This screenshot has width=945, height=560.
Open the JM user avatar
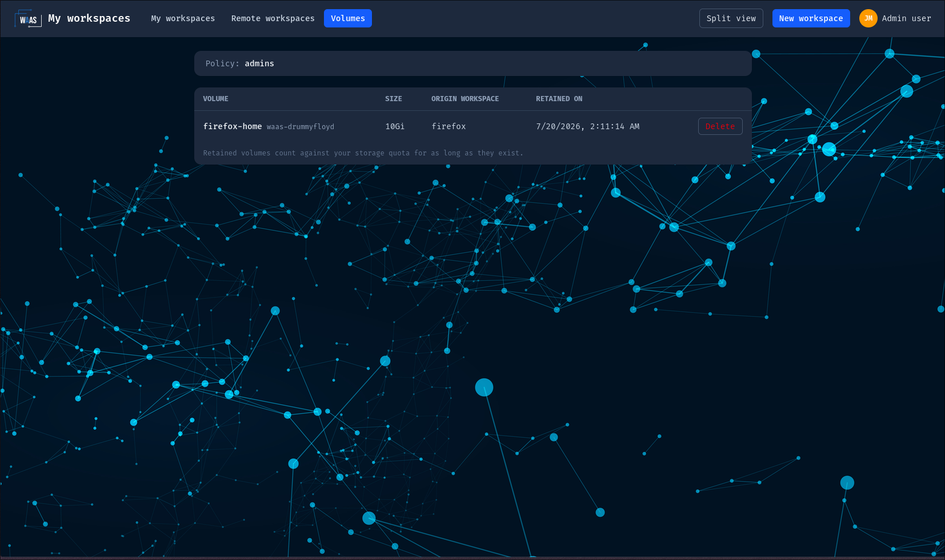coord(868,18)
